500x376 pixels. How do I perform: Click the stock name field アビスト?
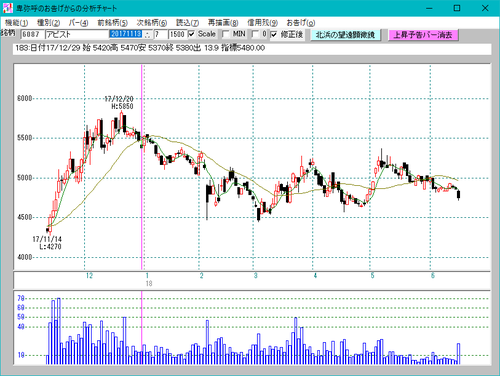pos(77,34)
